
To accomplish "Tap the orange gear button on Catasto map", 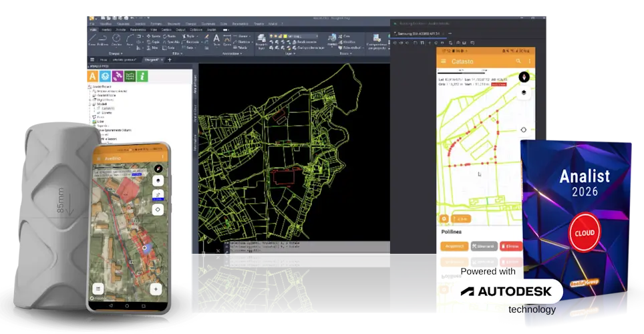I will point(444,219).
